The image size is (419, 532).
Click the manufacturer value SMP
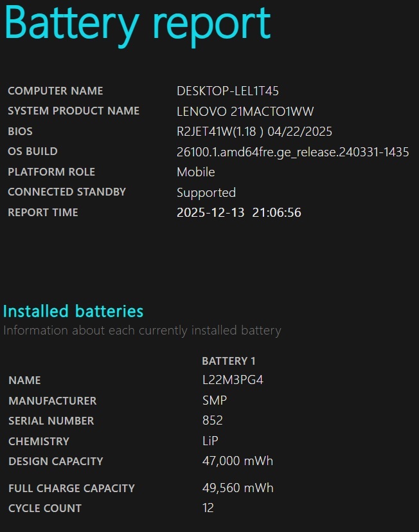pyautogui.click(x=214, y=400)
